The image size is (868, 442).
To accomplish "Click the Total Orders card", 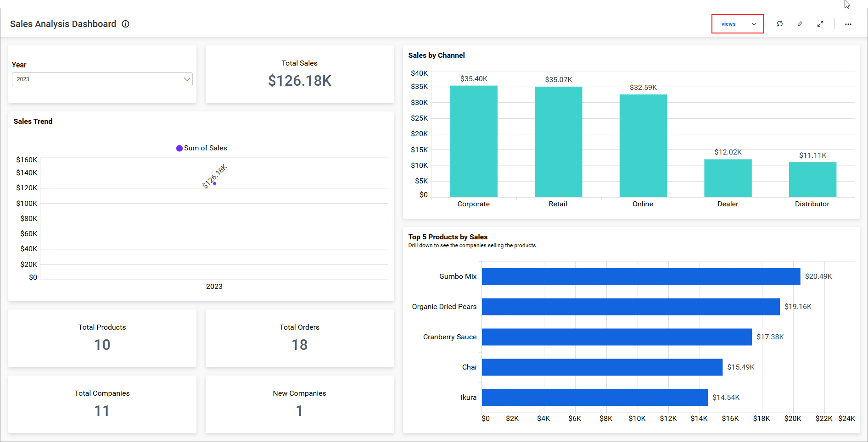I will (x=299, y=338).
